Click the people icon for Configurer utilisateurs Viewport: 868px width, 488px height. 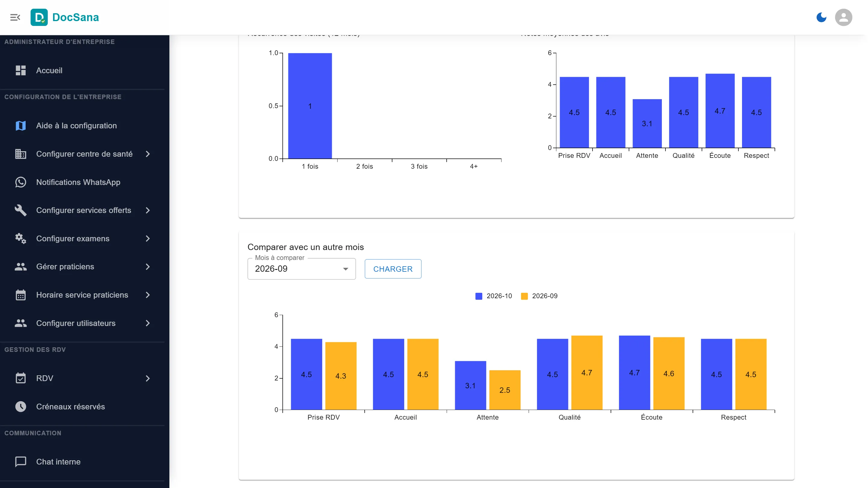tap(20, 323)
